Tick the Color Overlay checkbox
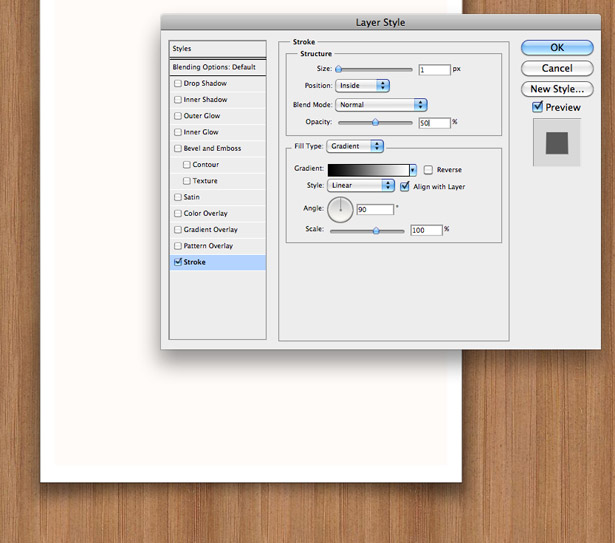The image size is (615, 543). click(x=178, y=213)
